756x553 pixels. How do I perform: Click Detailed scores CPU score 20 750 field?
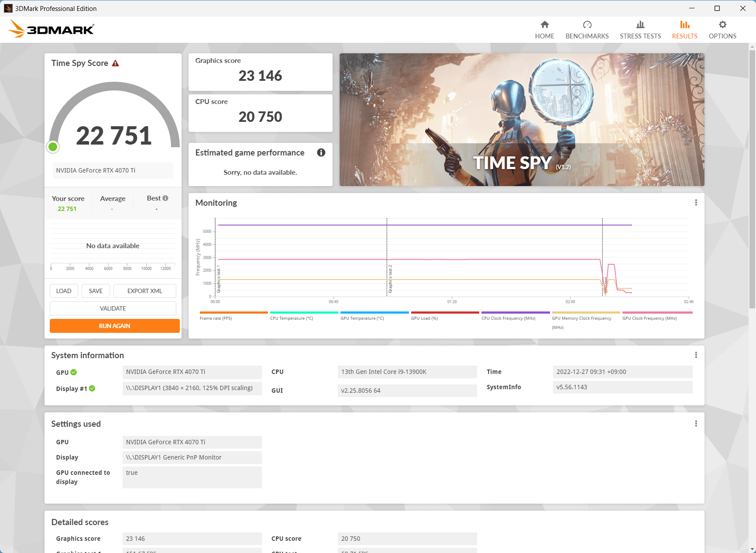[x=407, y=539]
